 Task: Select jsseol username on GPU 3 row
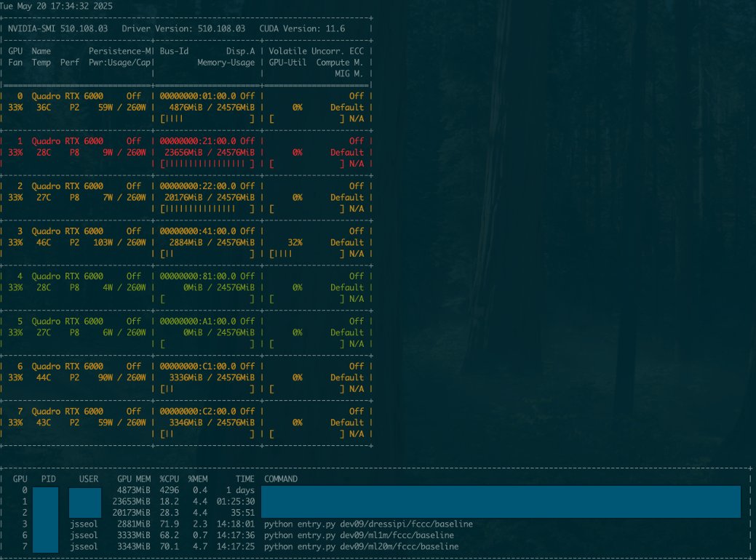(x=84, y=524)
